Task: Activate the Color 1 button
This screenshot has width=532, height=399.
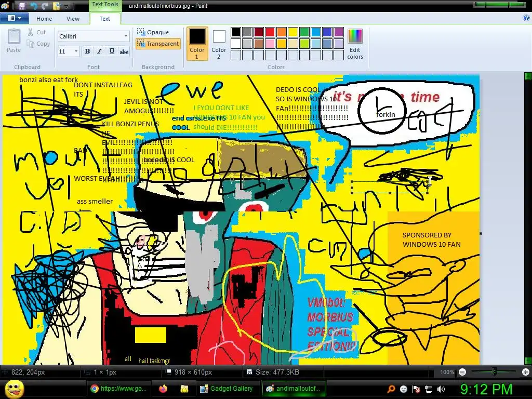Action: (x=197, y=44)
